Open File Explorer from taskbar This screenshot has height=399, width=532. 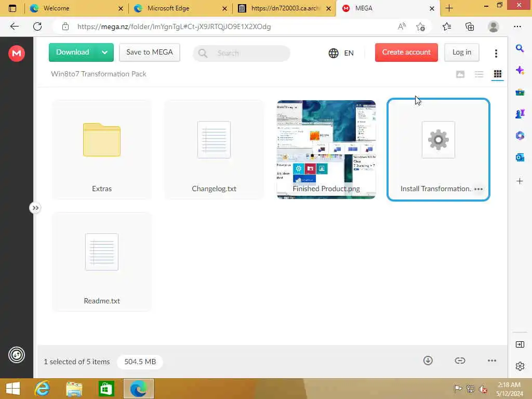click(x=74, y=389)
